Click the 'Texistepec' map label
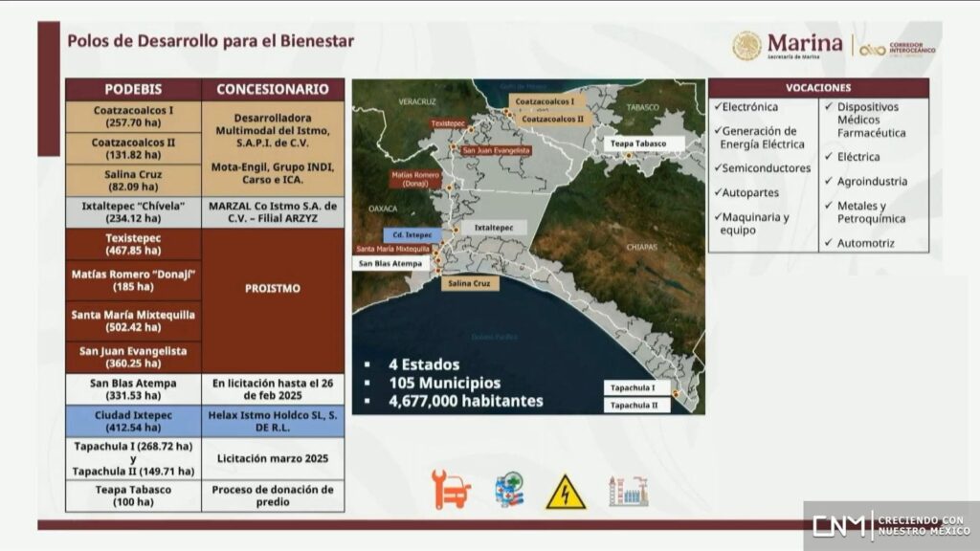Image resolution: width=980 pixels, height=551 pixels. 448,123
